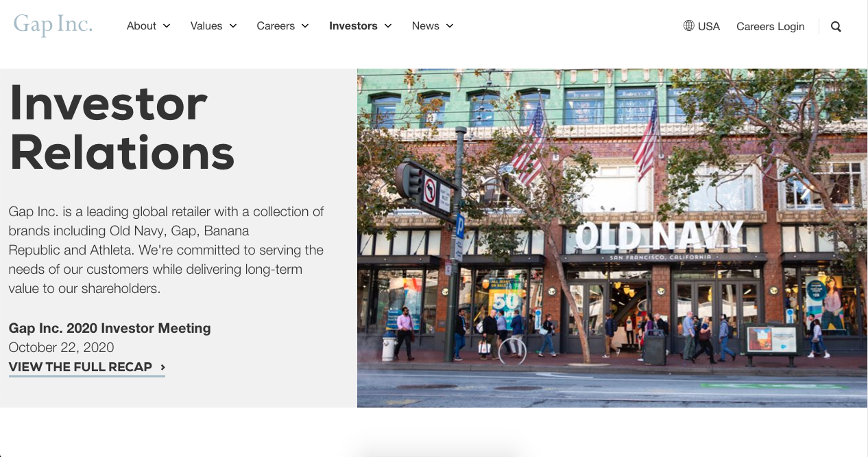The image size is (868, 457).
Task: Click the Old Navy storefront photo
Action: (612, 237)
